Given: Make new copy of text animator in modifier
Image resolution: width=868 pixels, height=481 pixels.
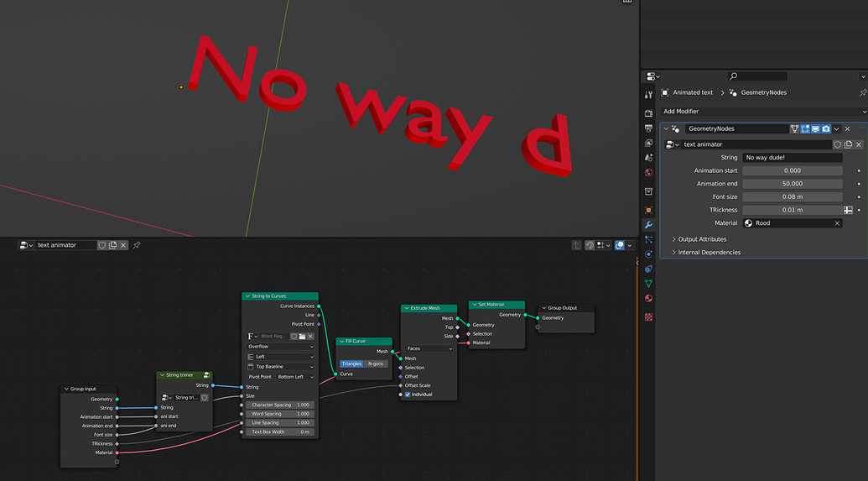Looking at the screenshot, I should pyautogui.click(x=848, y=144).
